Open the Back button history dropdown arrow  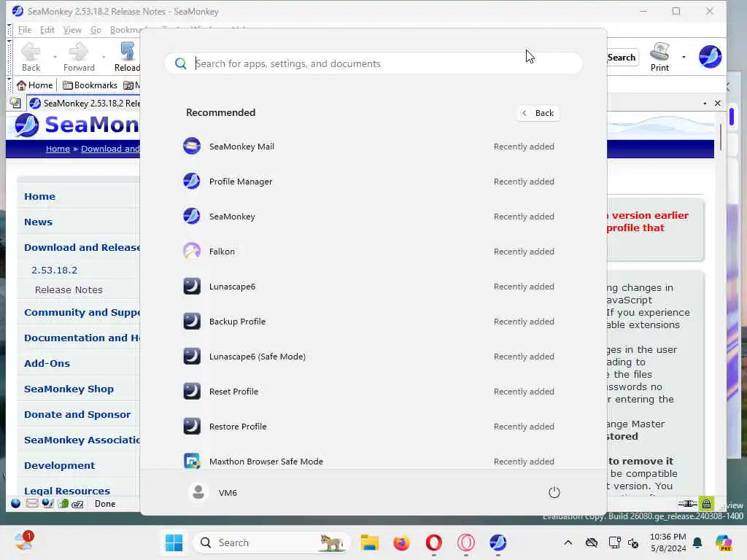[x=55, y=57]
